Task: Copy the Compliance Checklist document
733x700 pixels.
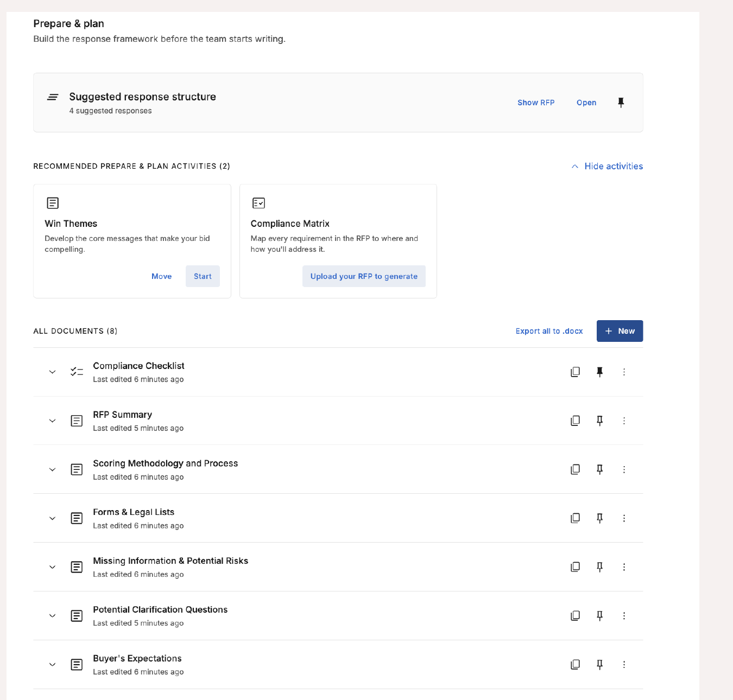Action: pyautogui.click(x=576, y=372)
